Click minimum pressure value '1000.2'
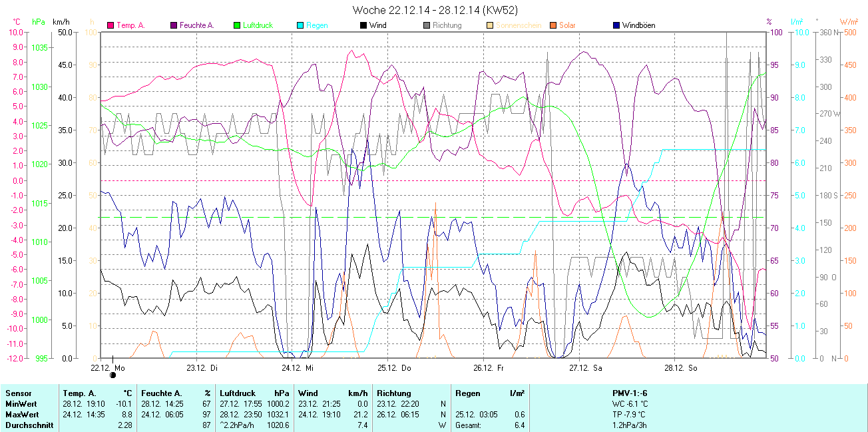Viewport: 868px width, 432px height. [278, 404]
